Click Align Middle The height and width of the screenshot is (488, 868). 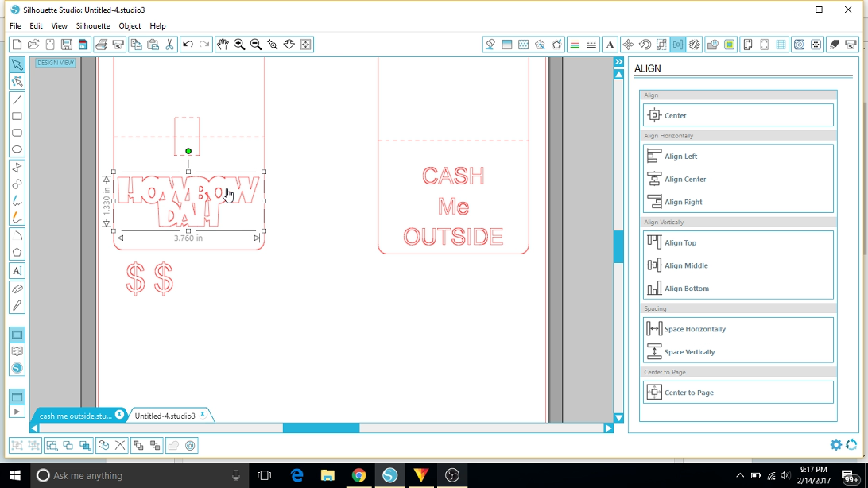pos(738,265)
